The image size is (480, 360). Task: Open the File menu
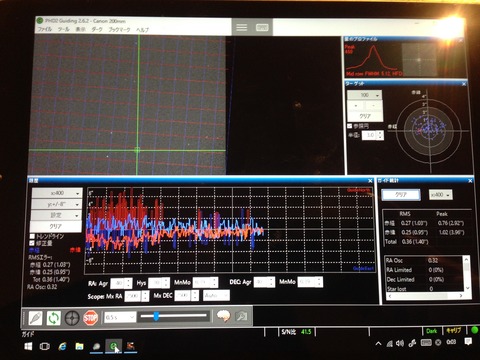click(x=45, y=29)
